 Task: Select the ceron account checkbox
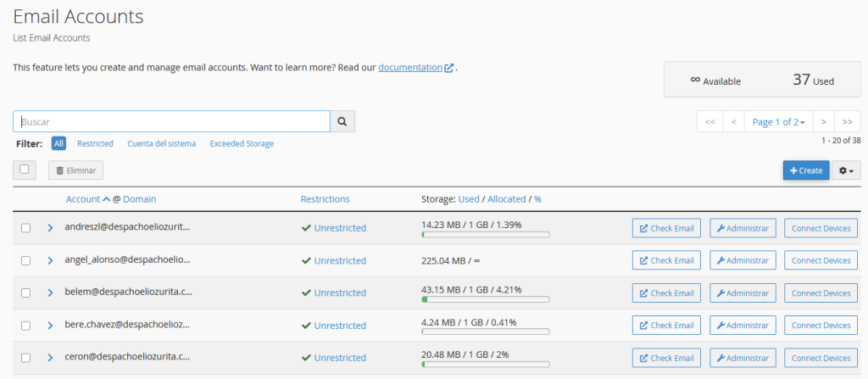point(25,358)
